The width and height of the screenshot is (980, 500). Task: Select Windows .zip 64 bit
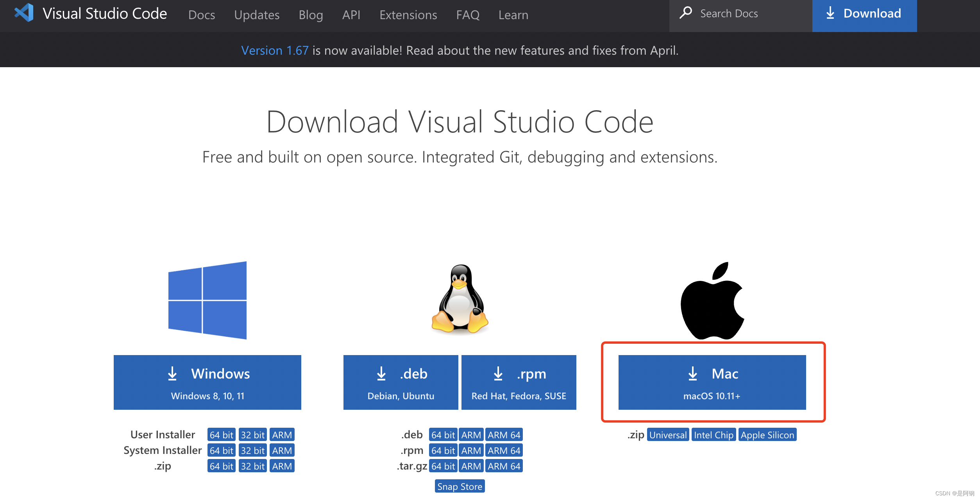click(221, 466)
